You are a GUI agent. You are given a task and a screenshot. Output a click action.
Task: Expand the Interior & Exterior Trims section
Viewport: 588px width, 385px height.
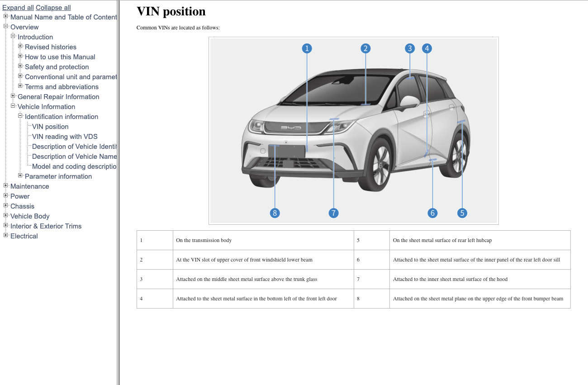(x=6, y=226)
